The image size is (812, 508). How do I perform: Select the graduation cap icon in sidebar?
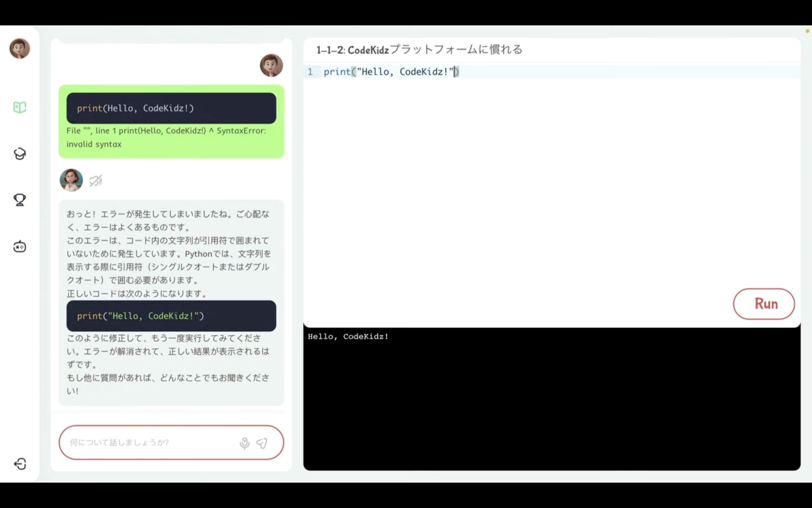tap(19, 154)
